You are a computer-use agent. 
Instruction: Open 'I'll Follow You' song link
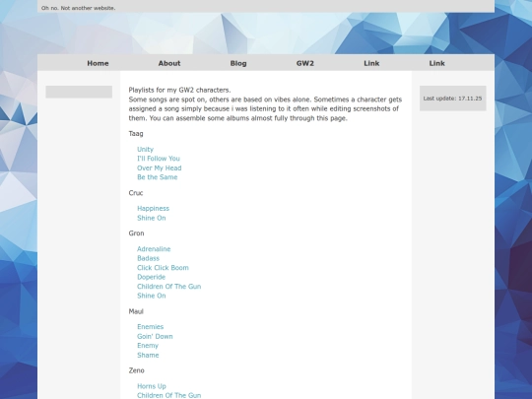point(159,159)
